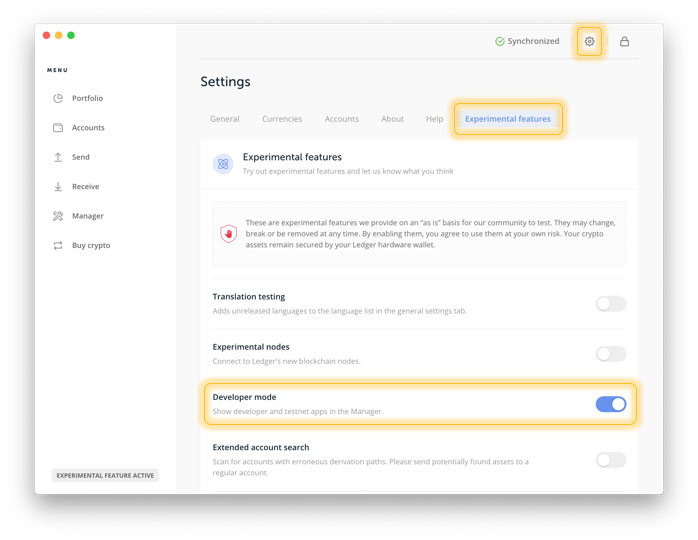Click the Portfolio pie chart icon
The width and height of the screenshot is (698, 540).
pyautogui.click(x=58, y=98)
